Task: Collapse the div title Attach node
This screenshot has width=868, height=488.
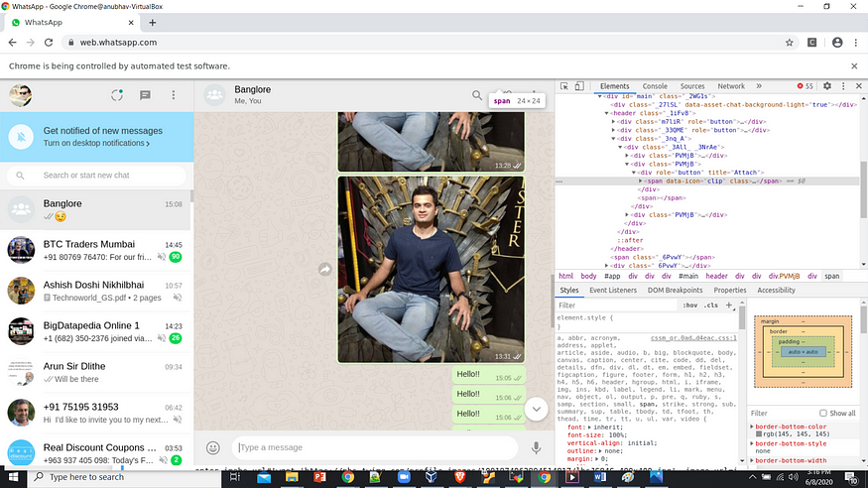Action: pyautogui.click(x=634, y=173)
